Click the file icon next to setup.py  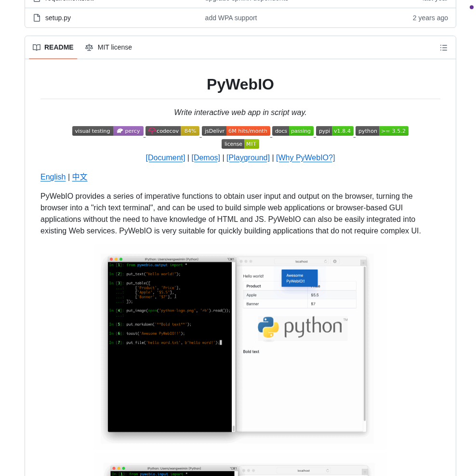pos(37,18)
